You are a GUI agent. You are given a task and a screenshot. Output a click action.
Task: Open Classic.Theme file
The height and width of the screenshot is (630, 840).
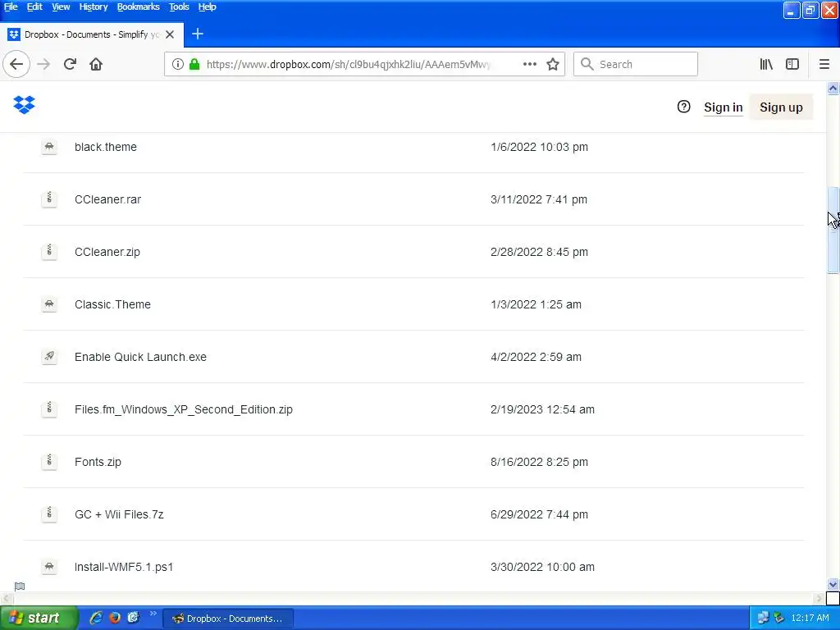tap(112, 304)
